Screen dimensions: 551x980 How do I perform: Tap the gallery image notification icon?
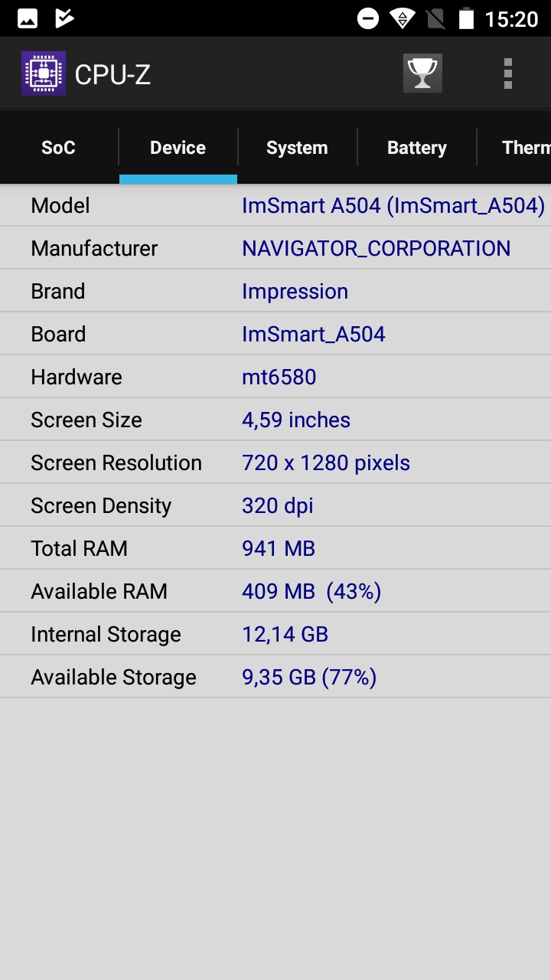28,18
